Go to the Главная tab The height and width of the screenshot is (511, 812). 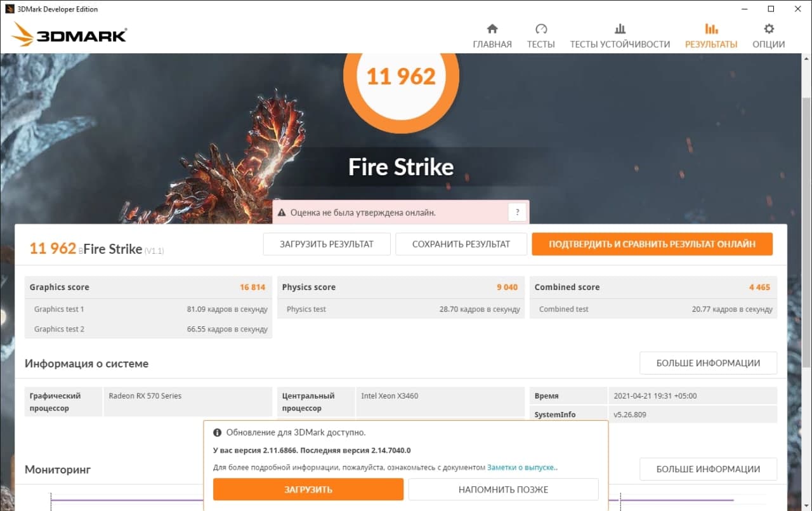tap(492, 44)
